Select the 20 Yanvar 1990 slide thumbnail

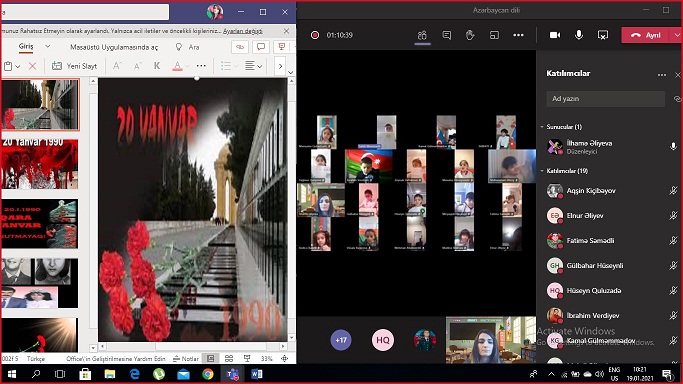40,164
